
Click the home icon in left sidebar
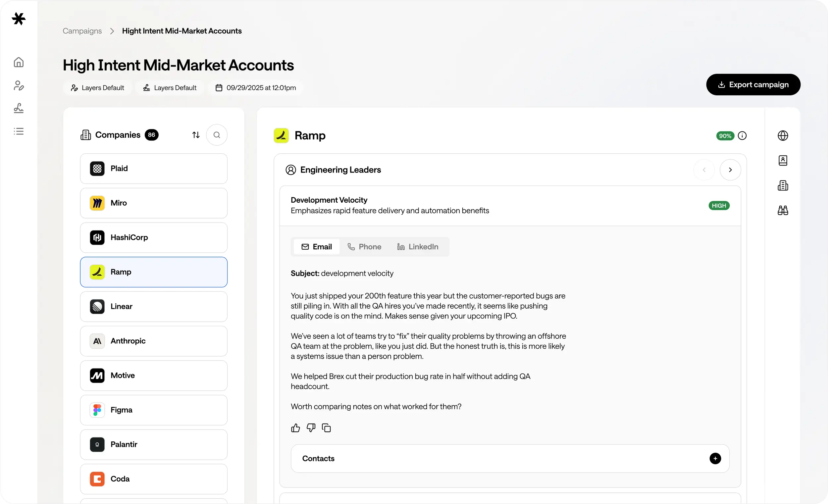pos(19,62)
